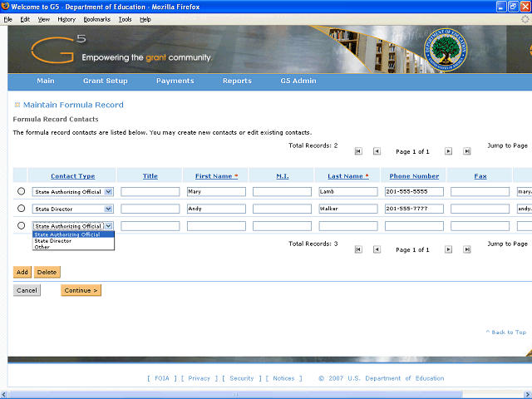Click the horizontal scrollbar right arrow
Image resolution: width=532 pixels, height=399 pixels.
click(528, 395)
